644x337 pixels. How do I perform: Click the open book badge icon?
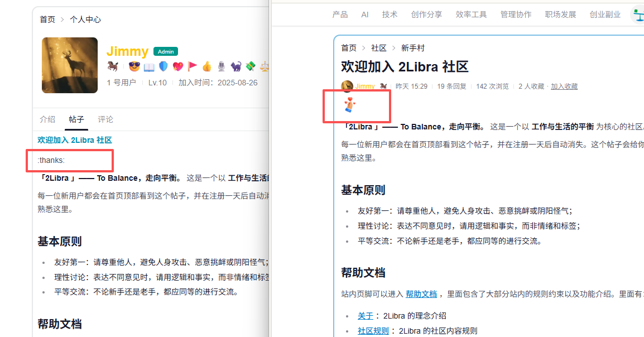(x=149, y=67)
